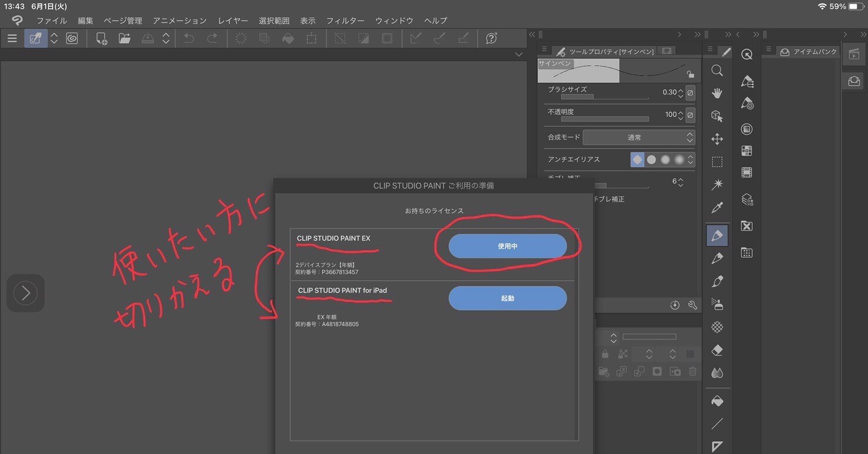Select the Move layer tool
The width and height of the screenshot is (868, 454).
(716, 139)
